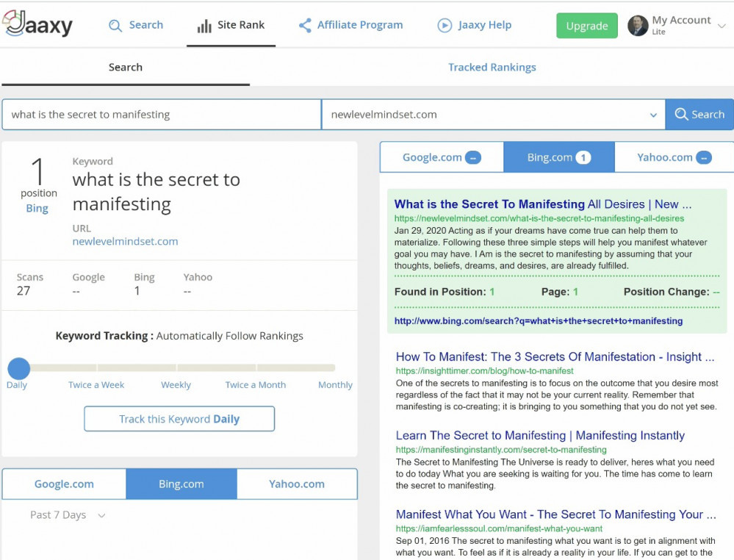Click the account profile avatar
The height and width of the screenshot is (560, 734).
pos(638,26)
